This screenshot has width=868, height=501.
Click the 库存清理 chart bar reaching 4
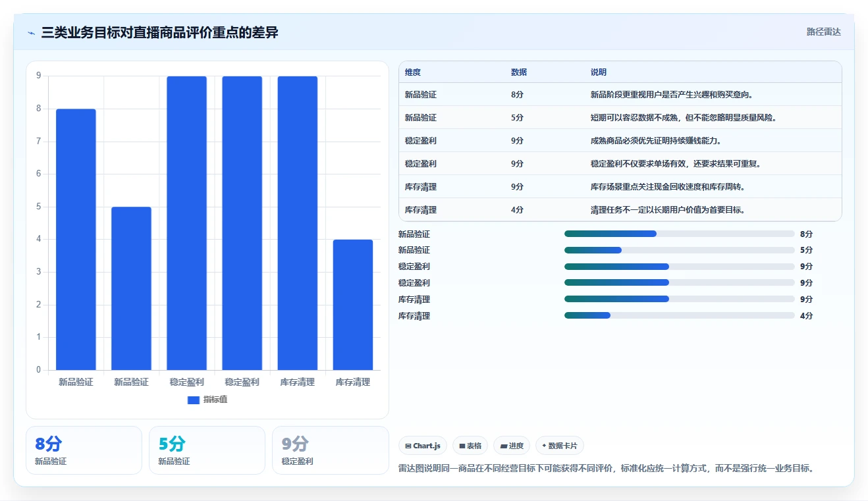(x=352, y=305)
